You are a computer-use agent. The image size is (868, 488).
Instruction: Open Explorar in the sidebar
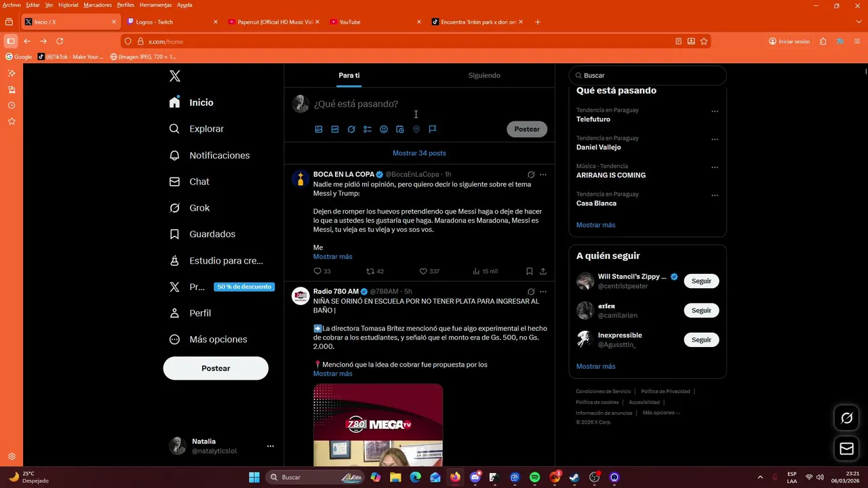tap(197, 129)
